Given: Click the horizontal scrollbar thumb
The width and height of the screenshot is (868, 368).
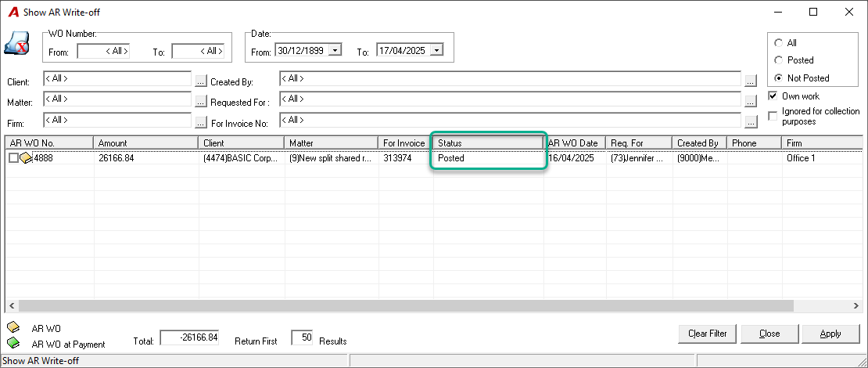Looking at the screenshot, I should pos(406,306).
